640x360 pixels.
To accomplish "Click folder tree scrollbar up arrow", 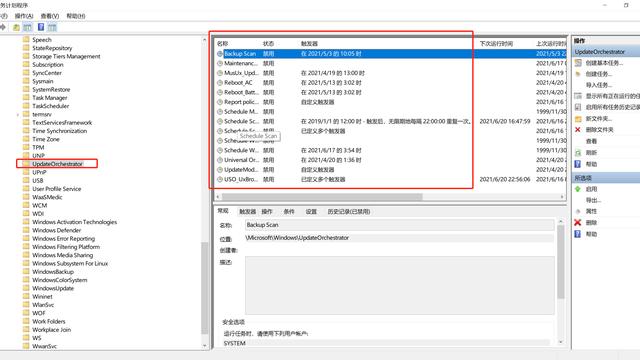I will [x=205, y=40].
